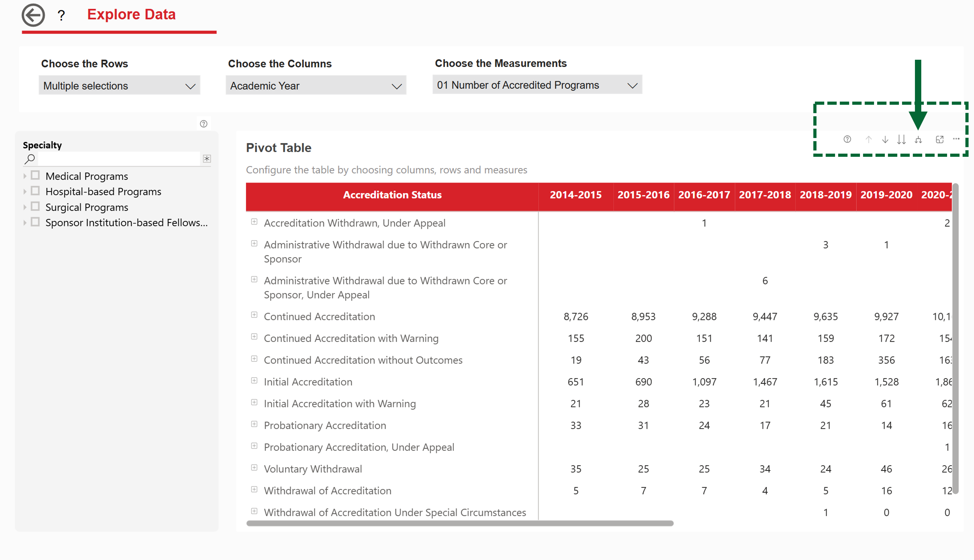Expand the Withdrawal of Accreditation row
The image size is (974, 560).
coord(254,490)
